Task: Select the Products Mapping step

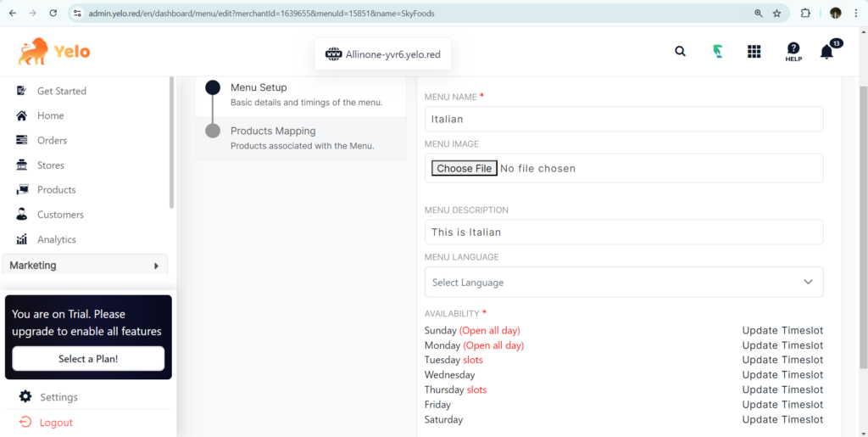Action: click(x=301, y=138)
